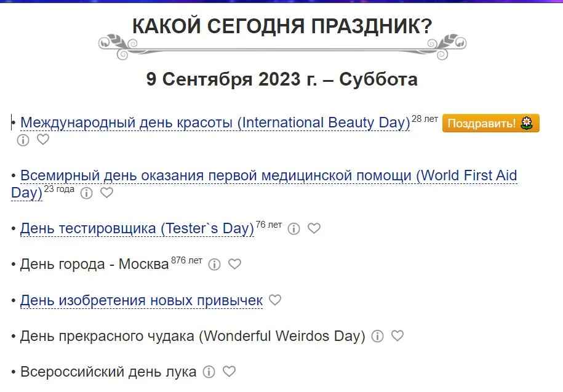Favorite День изобретения новых привычек with the heart

pos(275,300)
